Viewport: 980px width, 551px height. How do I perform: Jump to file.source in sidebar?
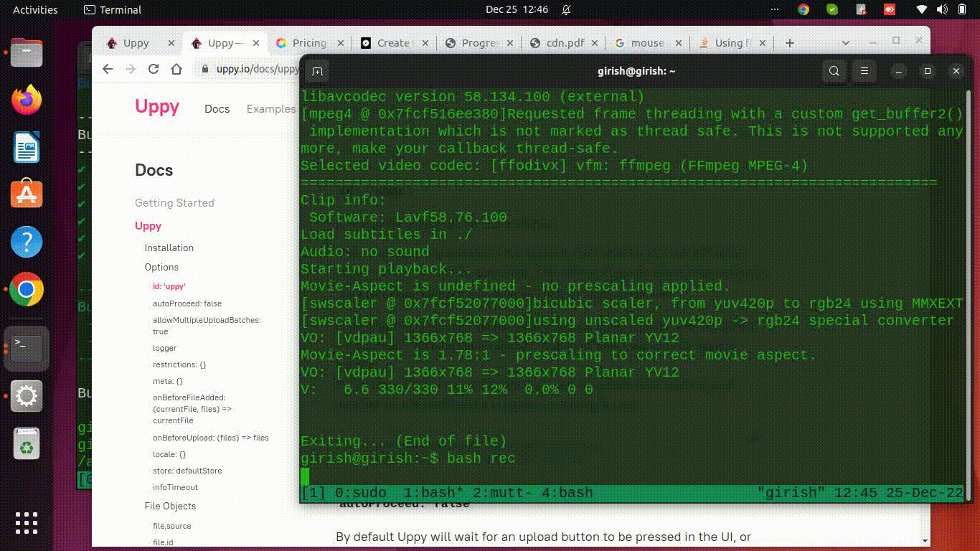point(172,526)
